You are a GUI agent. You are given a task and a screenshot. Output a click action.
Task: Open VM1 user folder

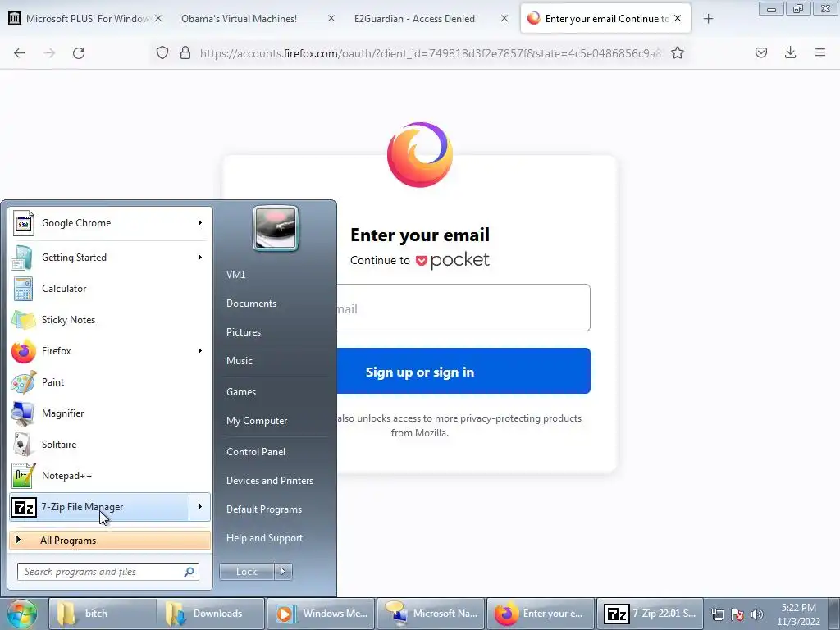(235, 274)
